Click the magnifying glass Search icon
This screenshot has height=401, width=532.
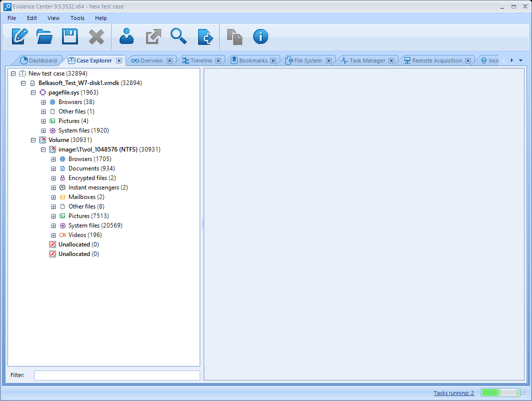coord(179,36)
